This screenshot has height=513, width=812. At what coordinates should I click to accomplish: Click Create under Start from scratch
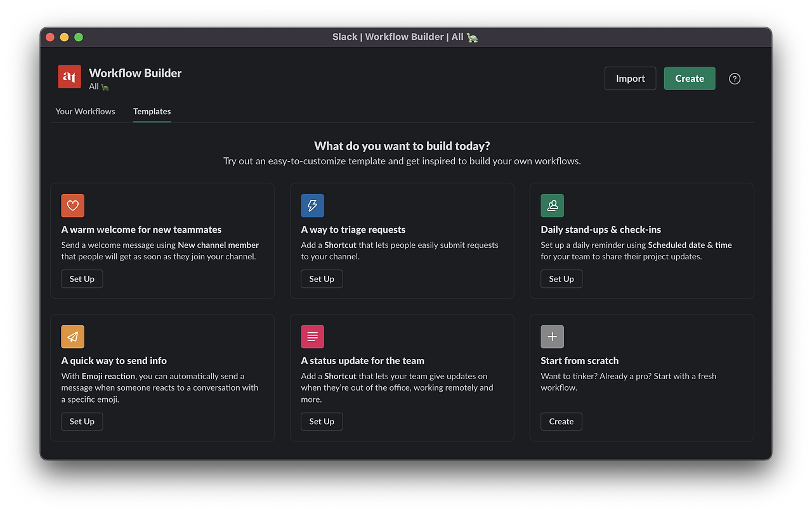click(x=561, y=422)
